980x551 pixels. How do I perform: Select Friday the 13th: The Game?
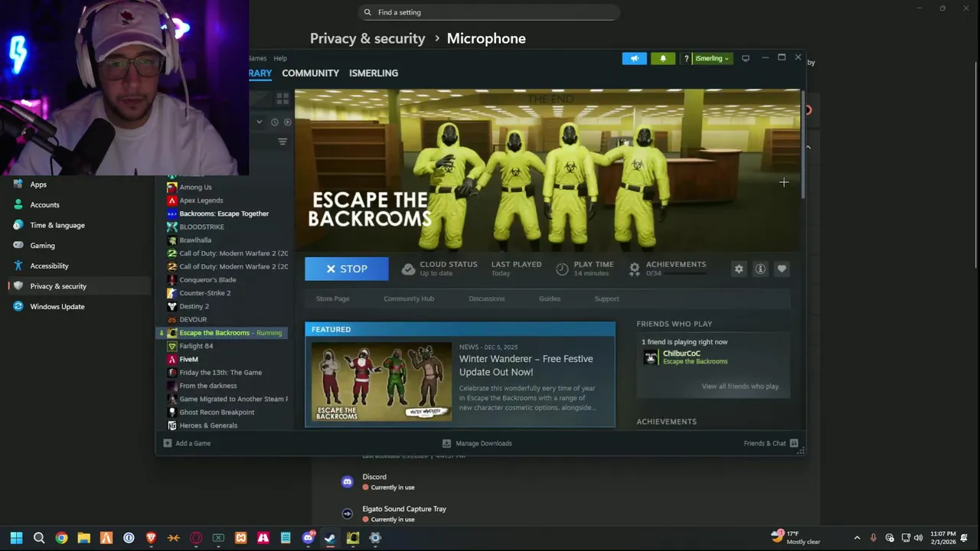(222, 373)
